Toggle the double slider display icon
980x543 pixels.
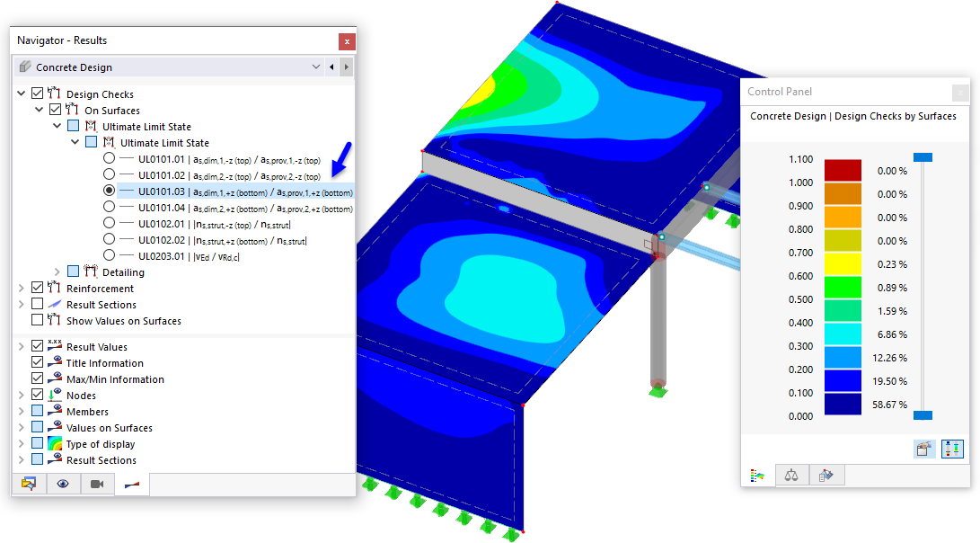(x=952, y=449)
